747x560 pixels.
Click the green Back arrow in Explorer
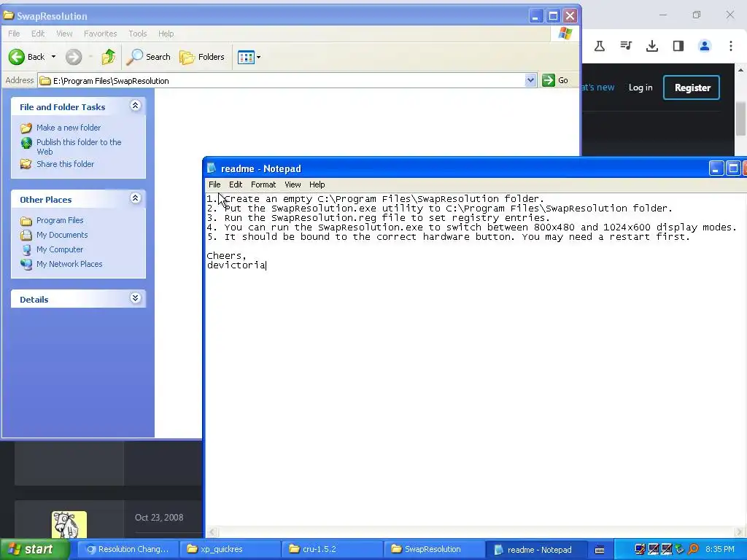pos(17,57)
